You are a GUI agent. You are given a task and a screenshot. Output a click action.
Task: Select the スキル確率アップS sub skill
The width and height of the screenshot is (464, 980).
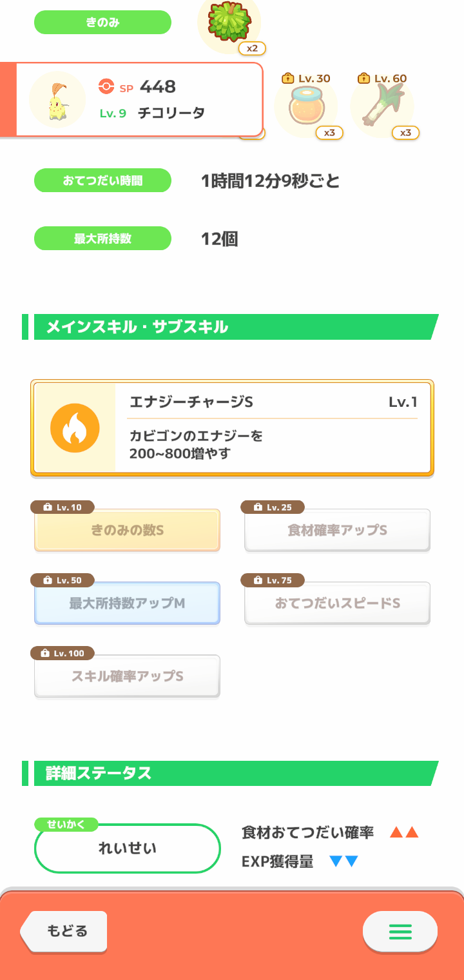pyautogui.click(x=127, y=676)
